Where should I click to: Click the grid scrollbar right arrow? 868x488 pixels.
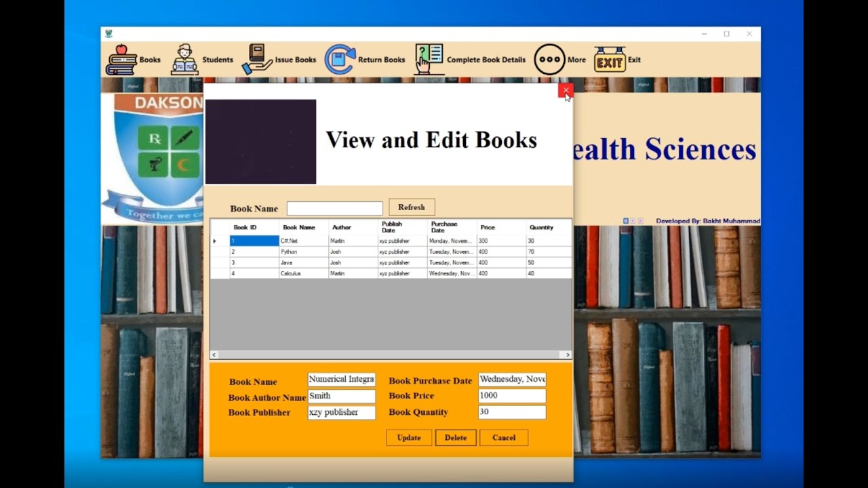[x=568, y=354]
